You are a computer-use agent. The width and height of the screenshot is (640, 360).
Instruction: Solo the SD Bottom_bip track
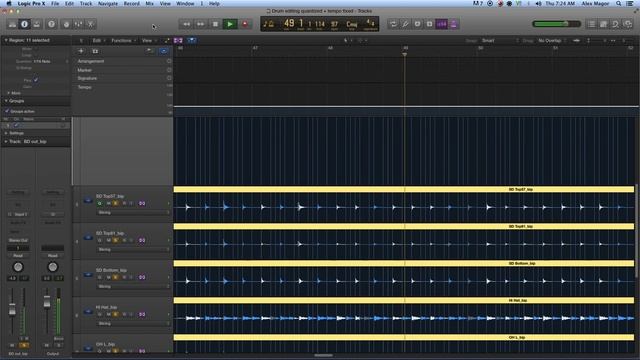[x=116, y=277]
